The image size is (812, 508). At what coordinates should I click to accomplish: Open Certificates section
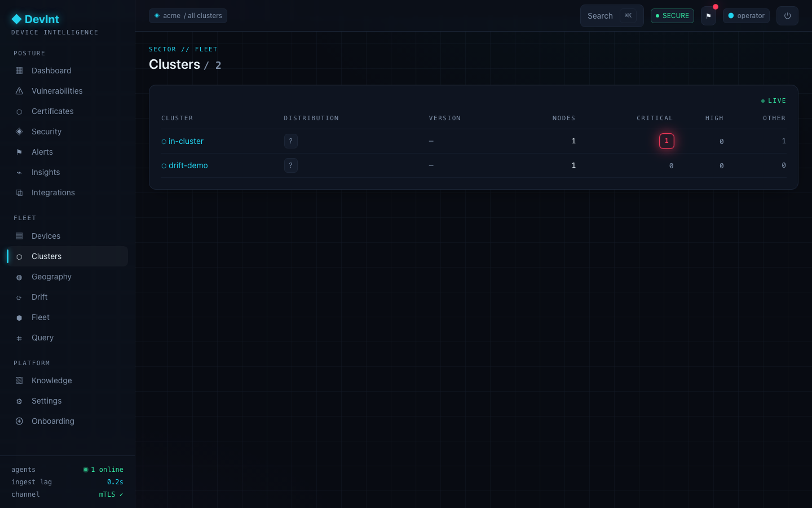[x=68, y=111]
